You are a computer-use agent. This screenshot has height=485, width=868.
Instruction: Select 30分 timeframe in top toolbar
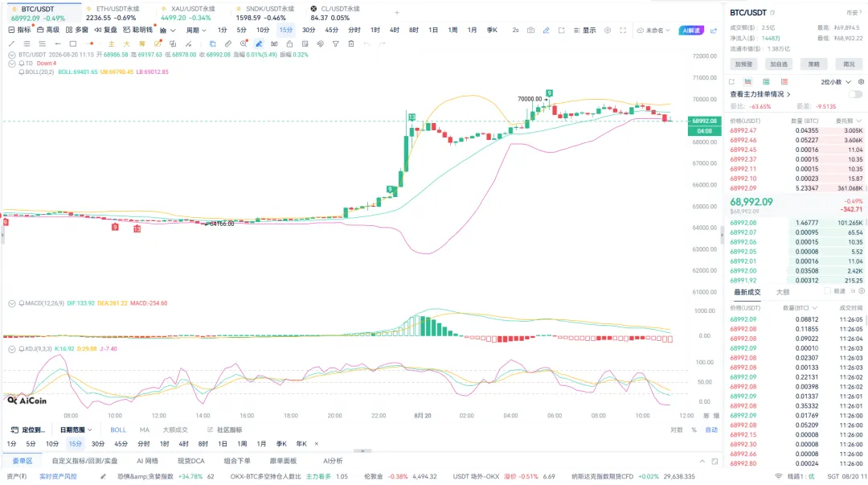point(309,31)
